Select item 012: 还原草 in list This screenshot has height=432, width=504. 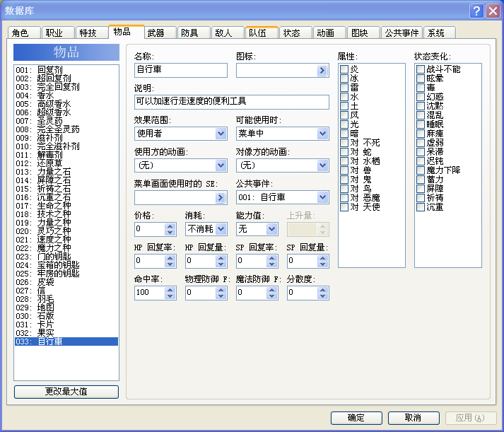pos(66,163)
